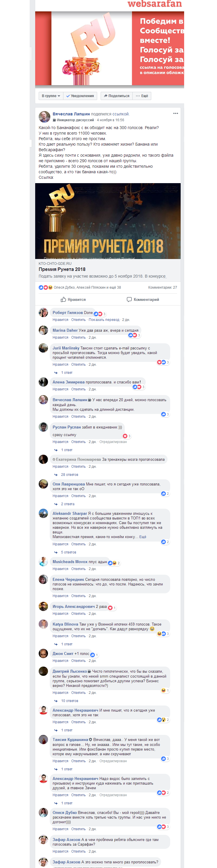Open the В группе dropdown
Viewport: 217px width, 868px height.
click(x=51, y=96)
